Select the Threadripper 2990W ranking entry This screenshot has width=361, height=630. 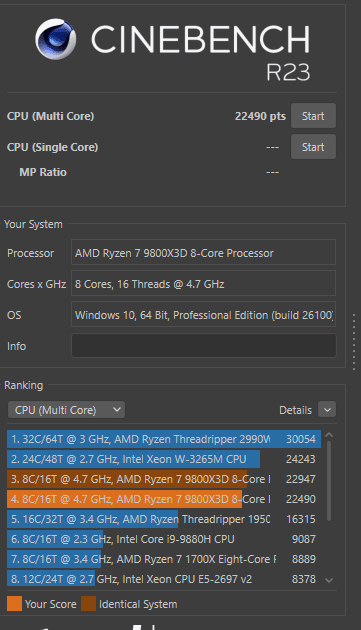164,439
